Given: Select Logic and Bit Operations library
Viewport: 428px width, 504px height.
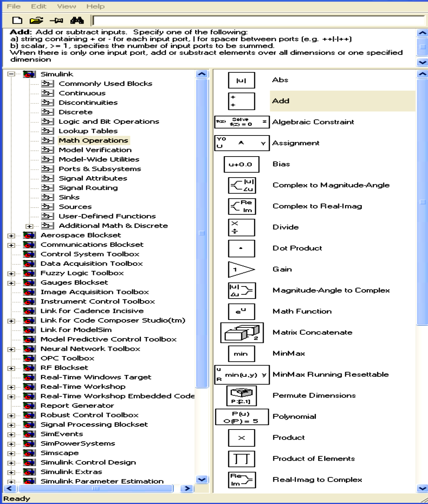Looking at the screenshot, I should [109, 122].
